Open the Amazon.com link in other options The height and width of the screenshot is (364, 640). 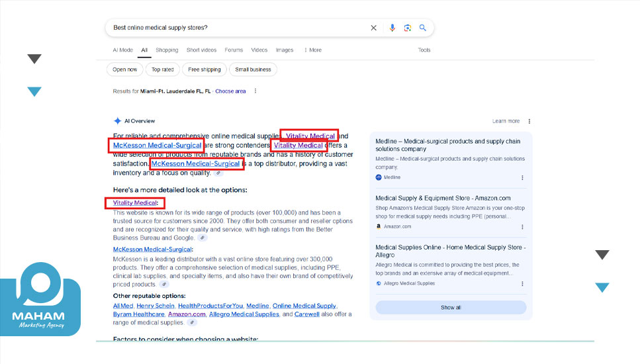[187, 314]
